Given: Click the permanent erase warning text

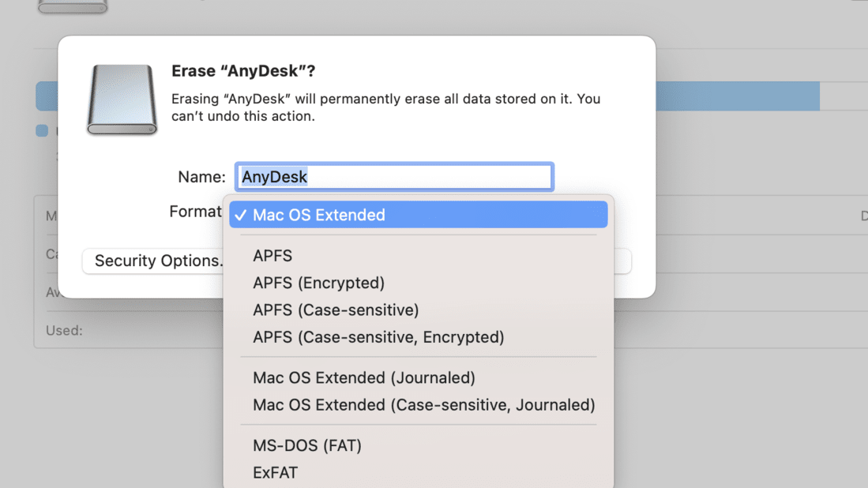Looking at the screenshot, I should click(x=385, y=107).
